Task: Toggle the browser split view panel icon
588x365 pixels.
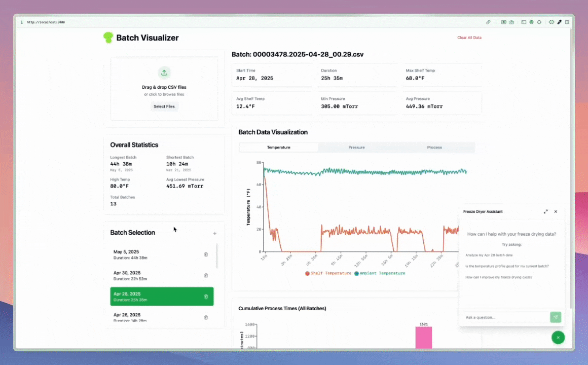Action: (567, 22)
